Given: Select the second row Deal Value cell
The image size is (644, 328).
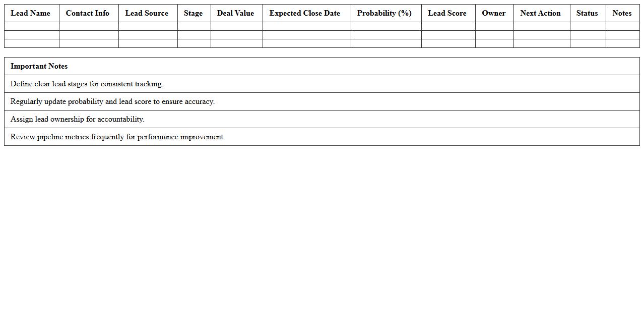Looking at the screenshot, I should click(236, 35).
